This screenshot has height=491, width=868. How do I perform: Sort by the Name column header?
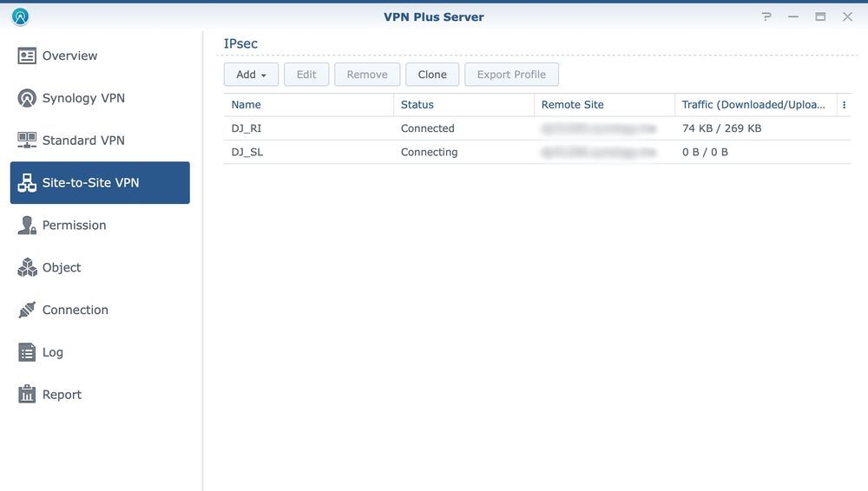tap(308, 105)
